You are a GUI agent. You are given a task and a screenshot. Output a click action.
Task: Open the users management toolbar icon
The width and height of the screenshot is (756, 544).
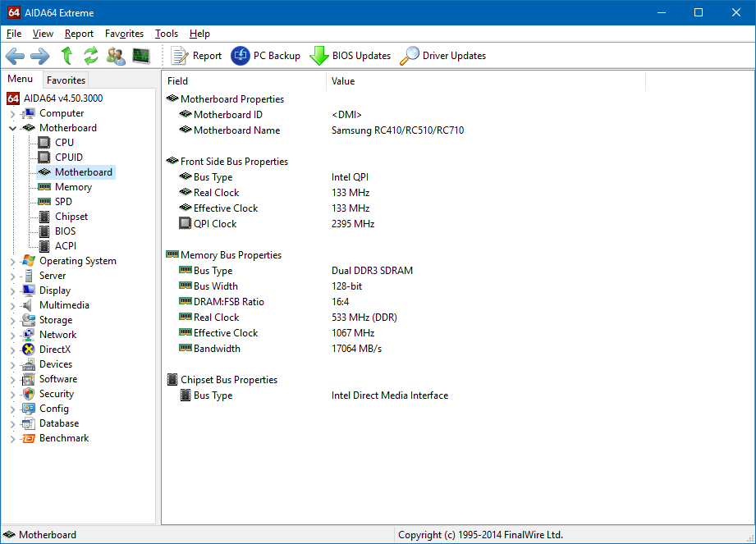click(x=116, y=56)
